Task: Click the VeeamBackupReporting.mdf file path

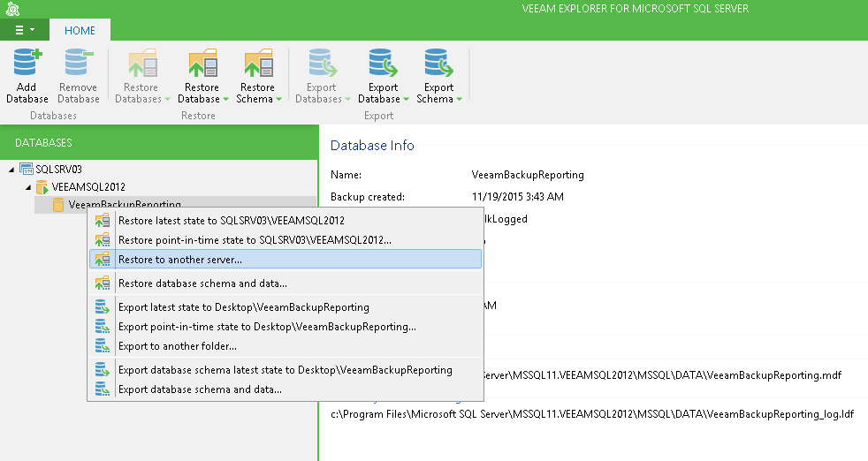Action: (661, 375)
